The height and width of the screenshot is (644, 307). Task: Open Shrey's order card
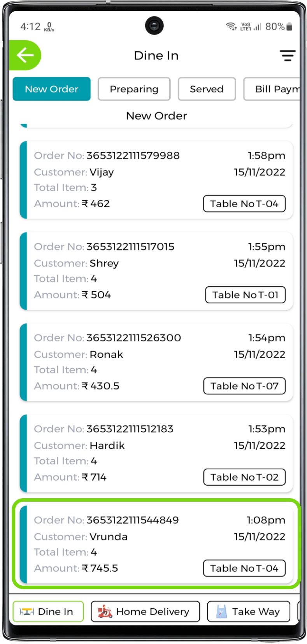156,271
